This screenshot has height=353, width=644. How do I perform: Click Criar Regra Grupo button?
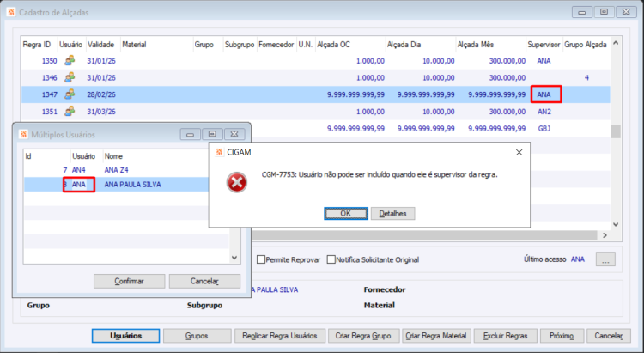click(x=363, y=336)
